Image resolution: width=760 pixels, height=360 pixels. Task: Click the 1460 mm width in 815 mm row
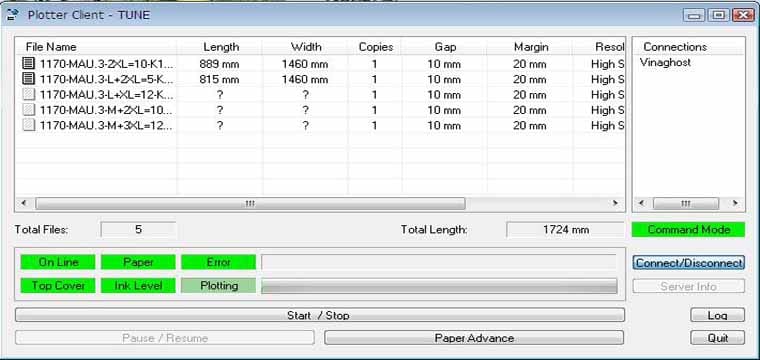click(x=305, y=79)
